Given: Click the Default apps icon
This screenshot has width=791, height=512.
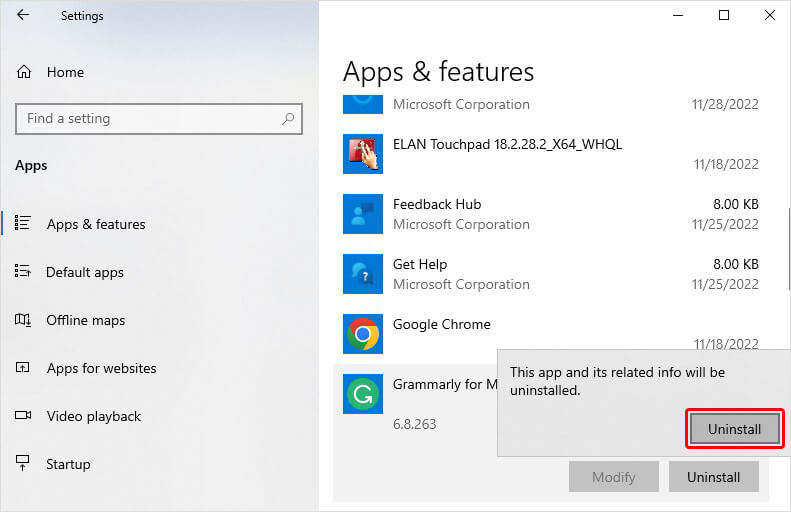Looking at the screenshot, I should tap(23, 271).
